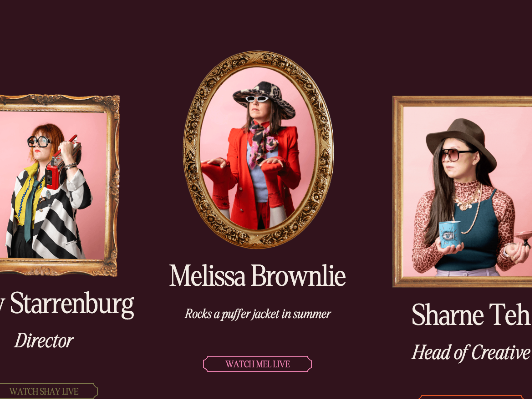Click the orange outlined button below Head of Creative
Image resolution: width=532 pixels, height=399 pixels.
(x=470, y=397)
